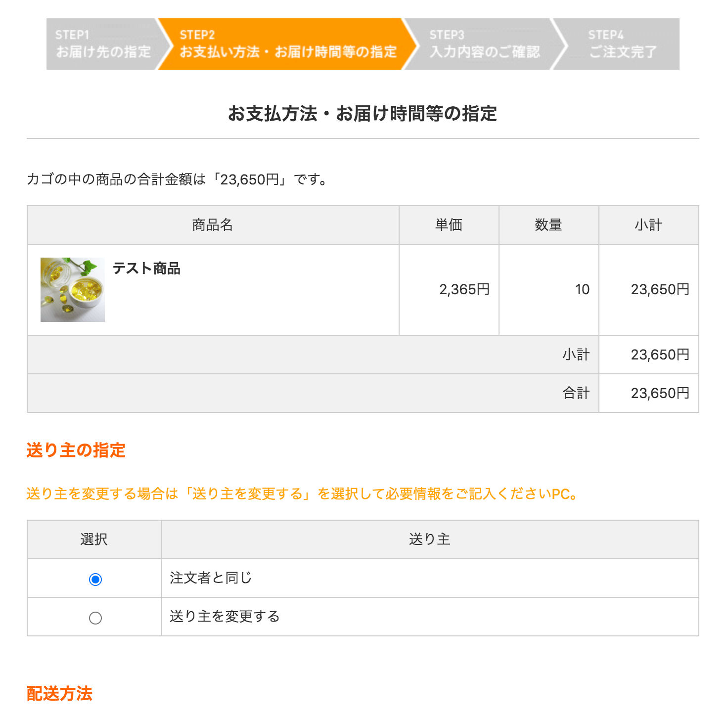
Task: Click the 単価 column header
Action: click(449, 225)
